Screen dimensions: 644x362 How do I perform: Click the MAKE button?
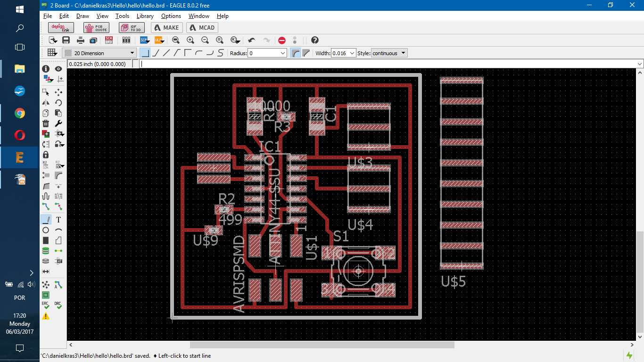click(166, 28)
